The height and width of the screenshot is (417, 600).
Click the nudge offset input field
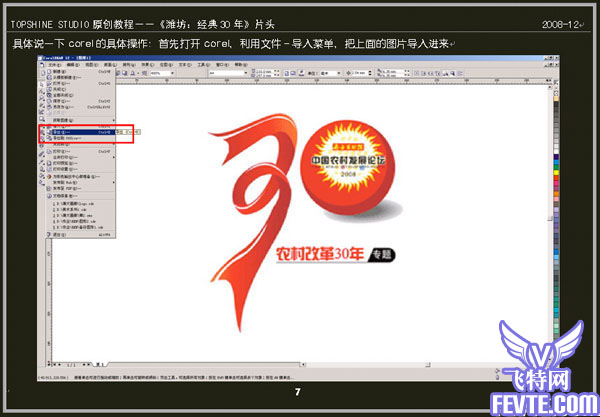coord(360,73)
